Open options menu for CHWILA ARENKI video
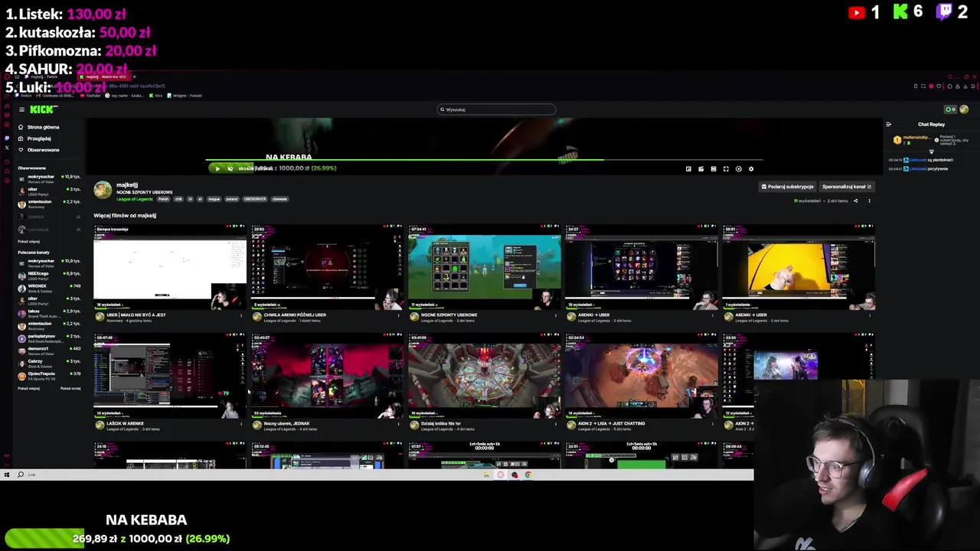Viewport: 980px width, 551px height. tap(398, 315)
